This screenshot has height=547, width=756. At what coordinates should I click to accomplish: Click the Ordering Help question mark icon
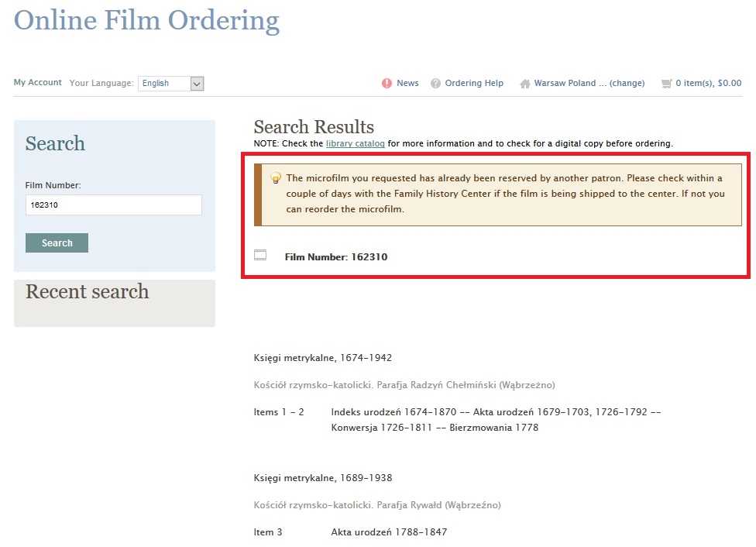436,84
